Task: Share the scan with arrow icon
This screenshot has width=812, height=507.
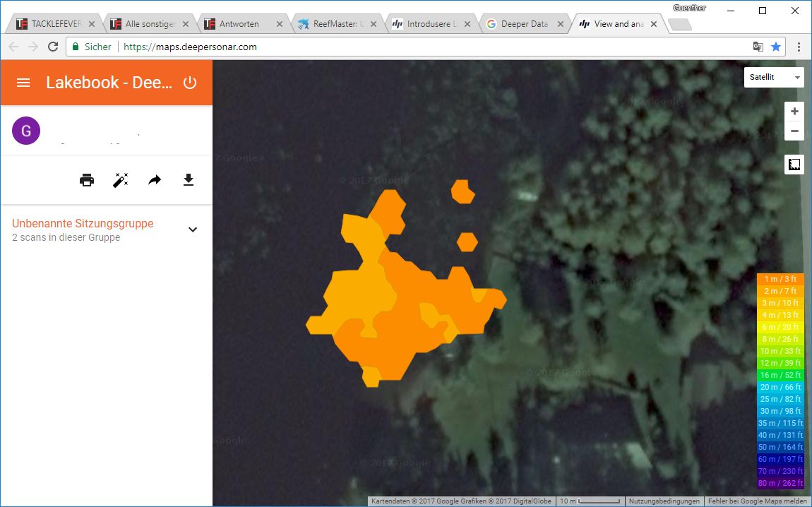Action: tap(155, 180)
